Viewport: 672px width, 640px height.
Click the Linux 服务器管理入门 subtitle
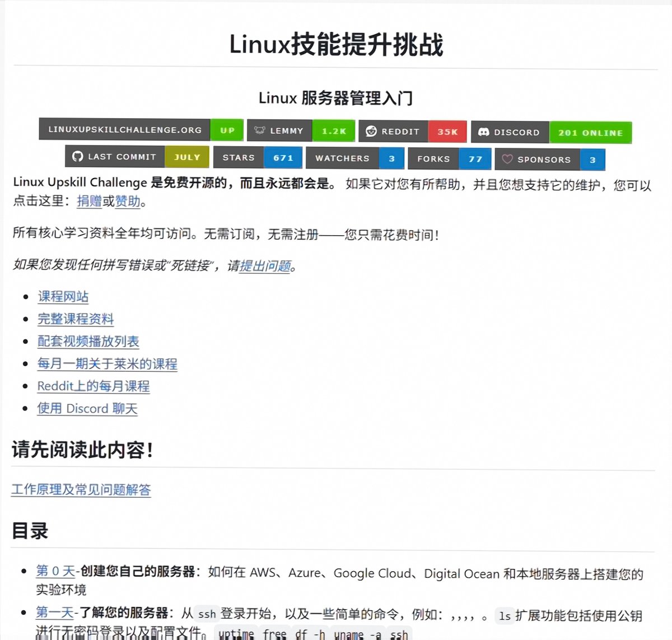click(336, 98)
